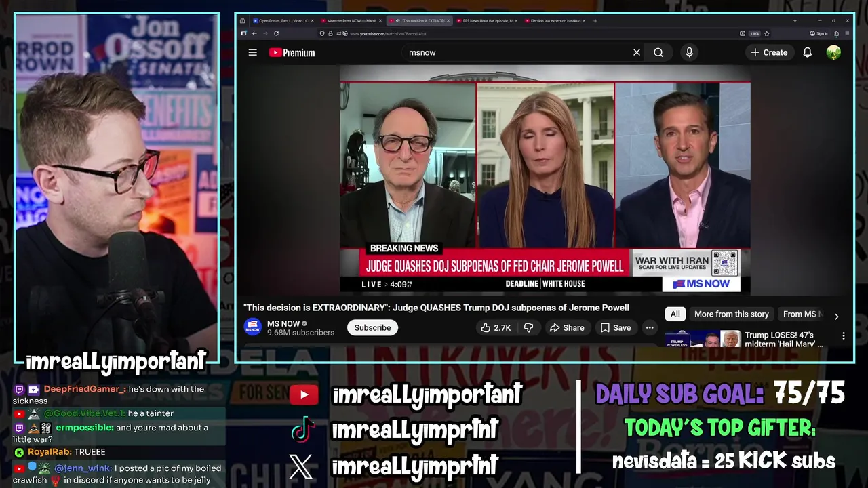This screenshot has height=488, width=868.
Task: Click @Good.Vibe.Vet.1 chat username
Action: [85, 413]
